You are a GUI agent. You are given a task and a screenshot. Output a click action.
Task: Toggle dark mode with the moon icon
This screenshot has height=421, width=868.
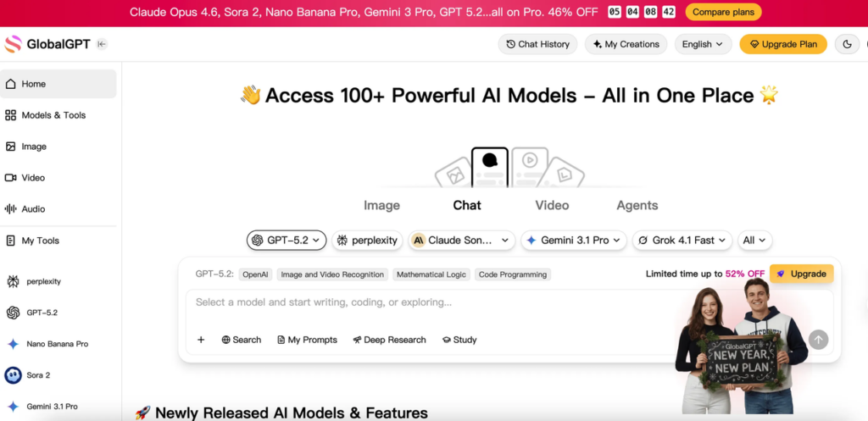847,44
